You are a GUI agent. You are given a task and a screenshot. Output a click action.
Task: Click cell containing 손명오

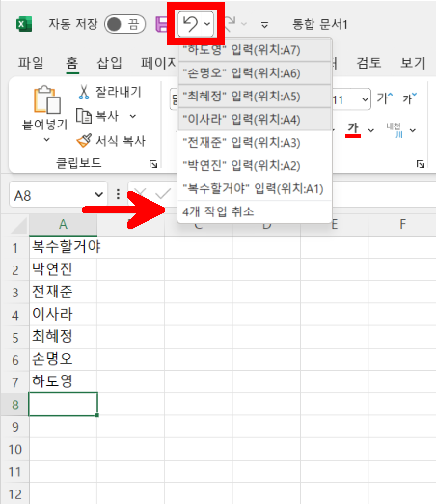[64, 359]
